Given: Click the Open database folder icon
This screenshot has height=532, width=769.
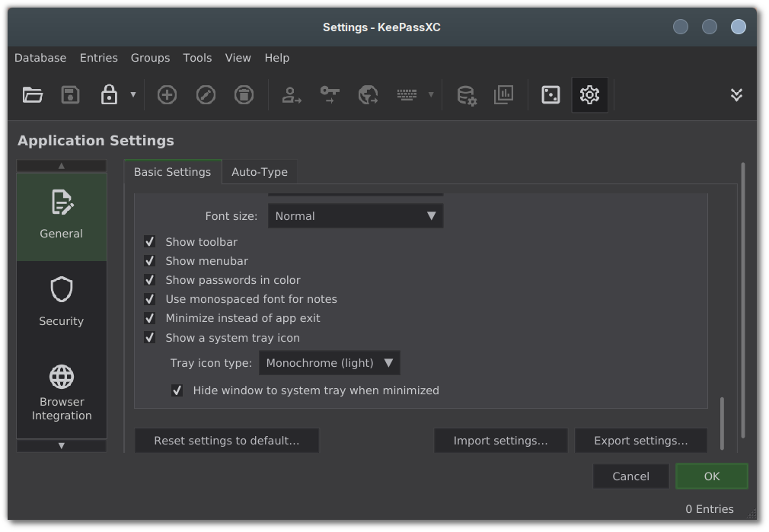Looking at the screenshot, I should click(33, 94).
